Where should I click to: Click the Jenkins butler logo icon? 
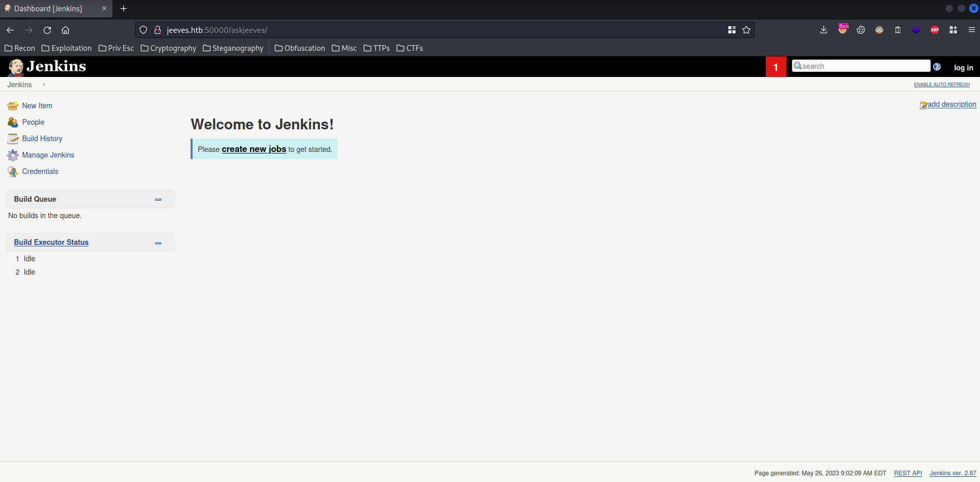tap(16, 67)
